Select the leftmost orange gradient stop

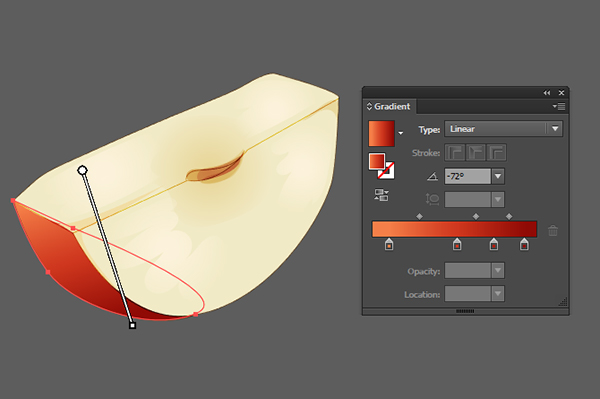tap(389, 244)
